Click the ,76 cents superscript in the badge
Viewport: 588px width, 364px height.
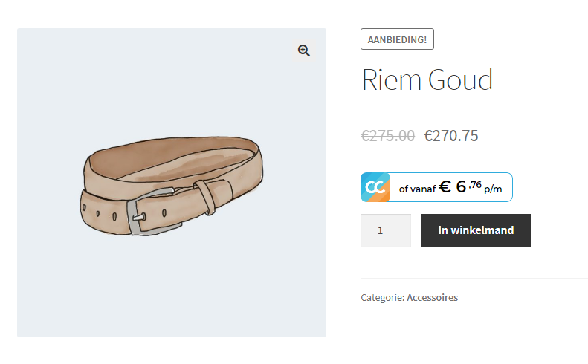click(475, 183)
